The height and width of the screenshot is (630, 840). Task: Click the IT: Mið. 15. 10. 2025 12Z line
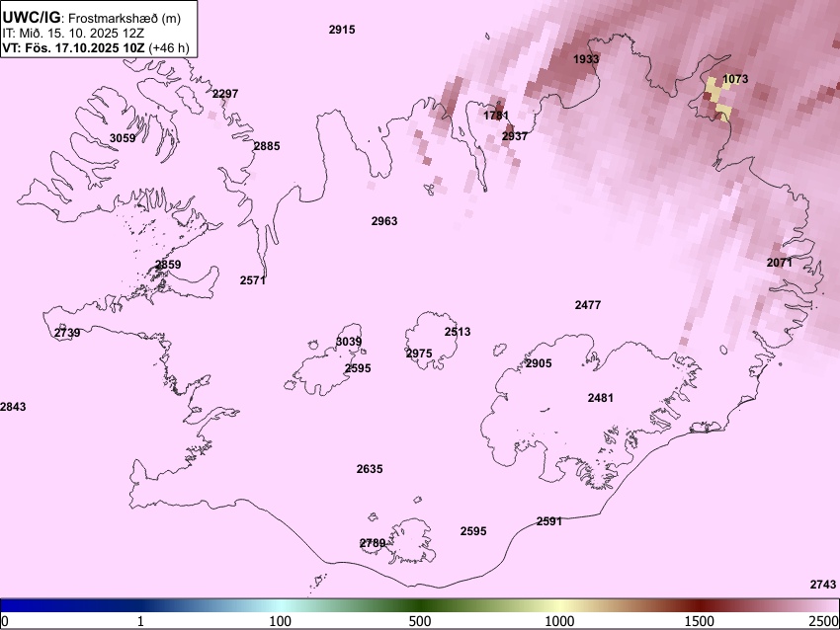tap(73, 33)
